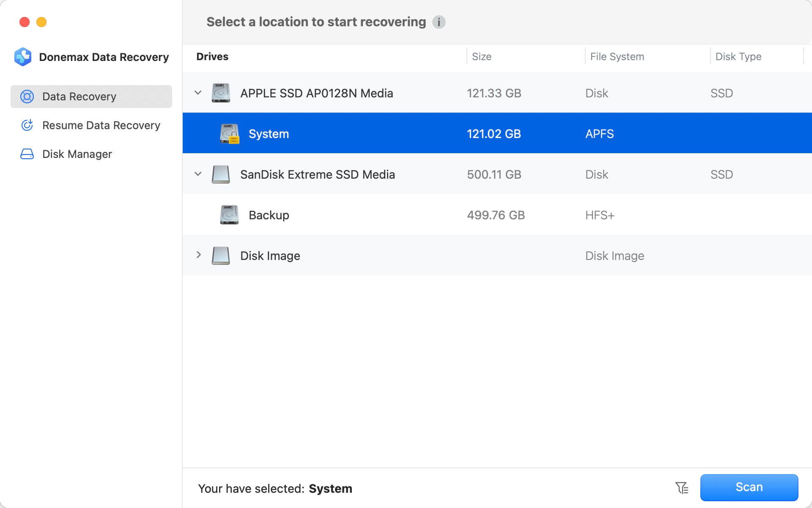
Task: Click the SanDisk Extreme SSD drive icon
Action: [x=220, y=174]
